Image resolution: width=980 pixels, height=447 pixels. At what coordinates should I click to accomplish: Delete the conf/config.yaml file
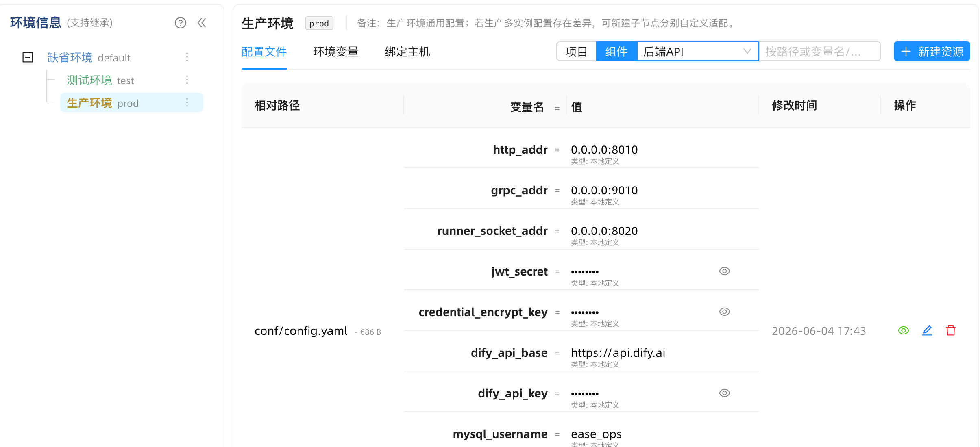951,330
